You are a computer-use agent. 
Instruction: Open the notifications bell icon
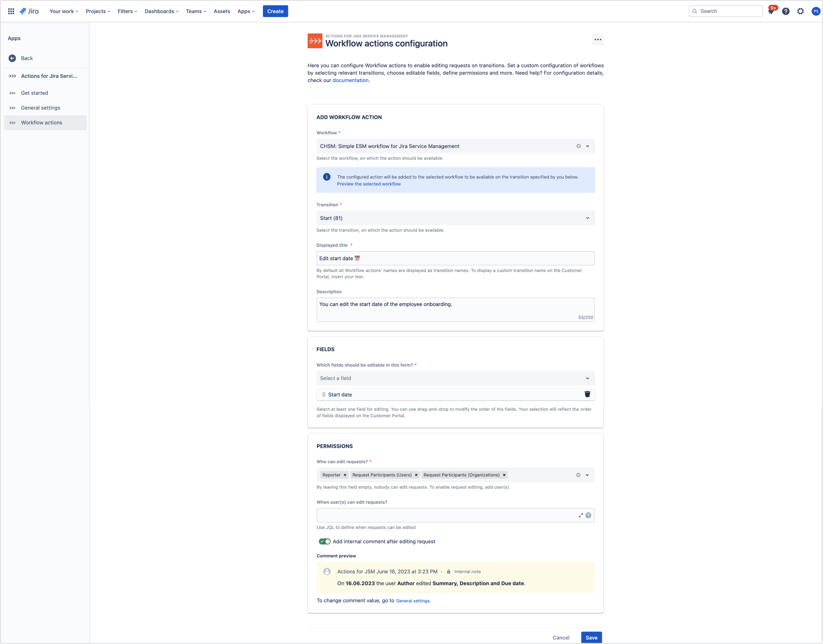(x=771, y=11)
